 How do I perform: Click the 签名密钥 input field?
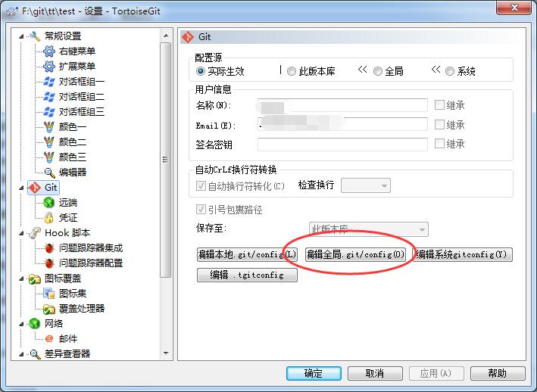[x=342, y=145]
